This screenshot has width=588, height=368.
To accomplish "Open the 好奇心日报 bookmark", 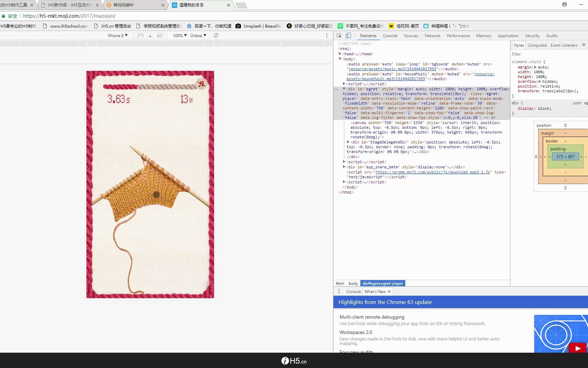I will coord(310,26).
